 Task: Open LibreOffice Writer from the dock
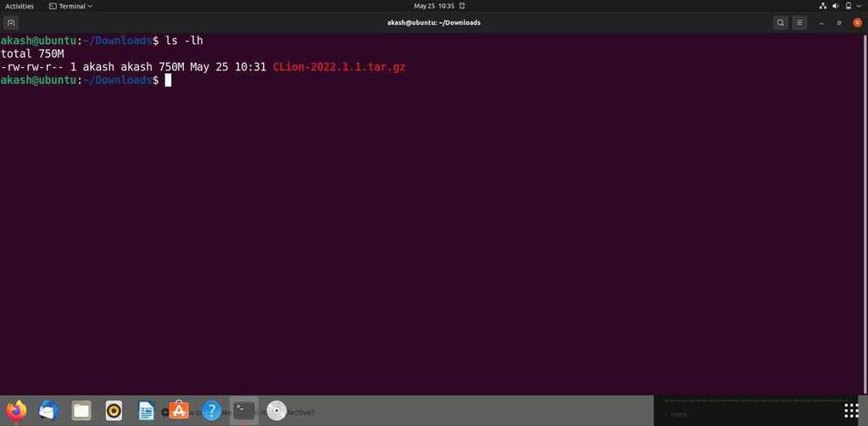146,411
